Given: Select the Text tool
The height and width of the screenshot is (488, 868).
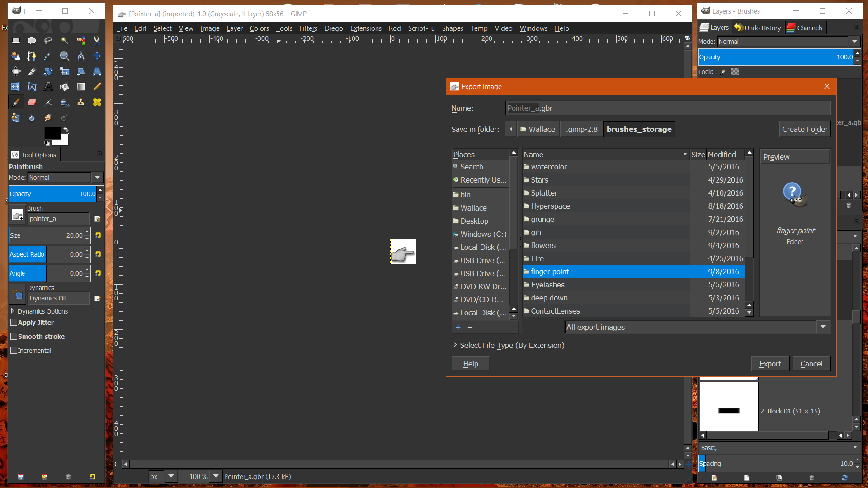Looking at the screenshot, I should tap(48, 87).
